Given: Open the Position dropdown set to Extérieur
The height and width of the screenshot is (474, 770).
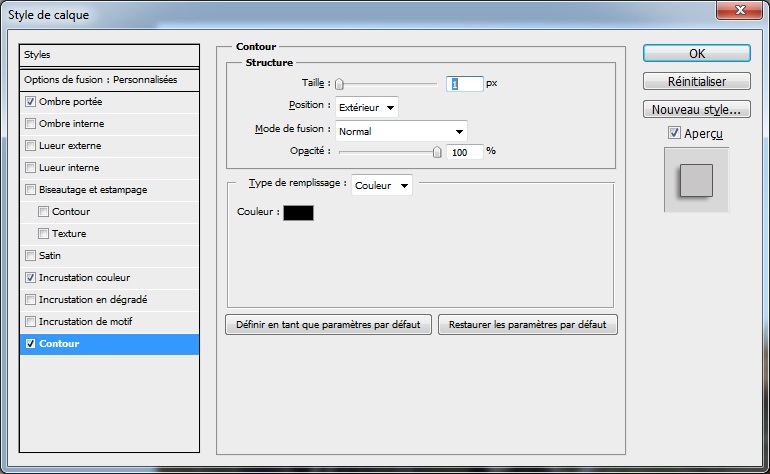Looking at the screenshot, I should tap(367, 107).
